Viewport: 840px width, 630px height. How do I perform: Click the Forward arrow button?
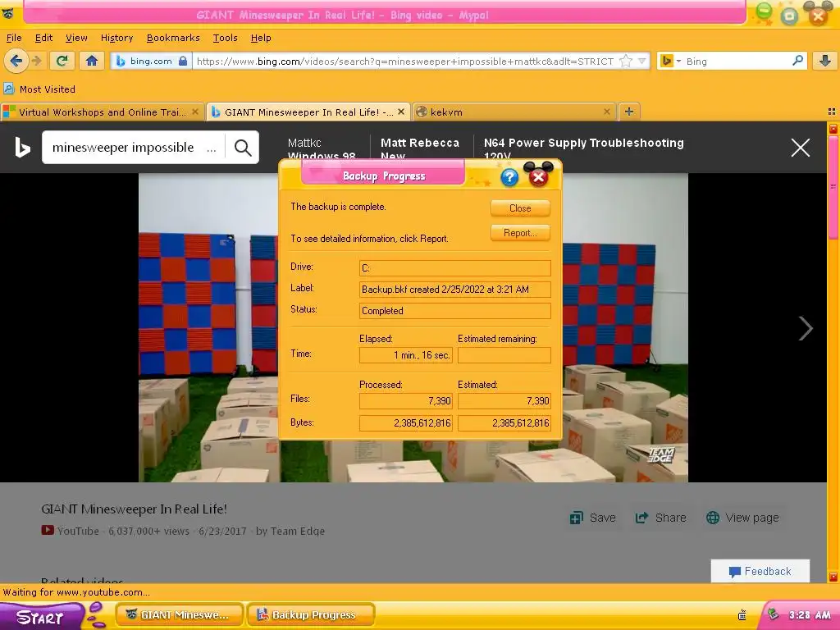pyautogui.click(x=36, y=61)
